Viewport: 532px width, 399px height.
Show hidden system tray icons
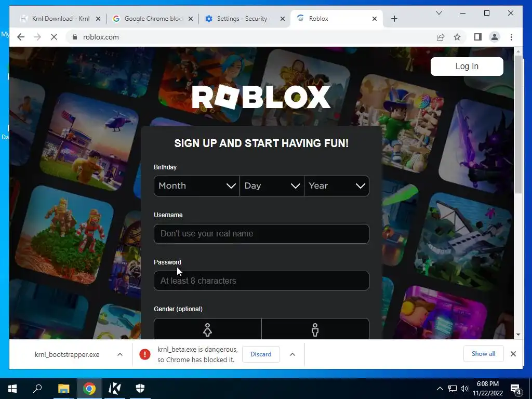440,389
